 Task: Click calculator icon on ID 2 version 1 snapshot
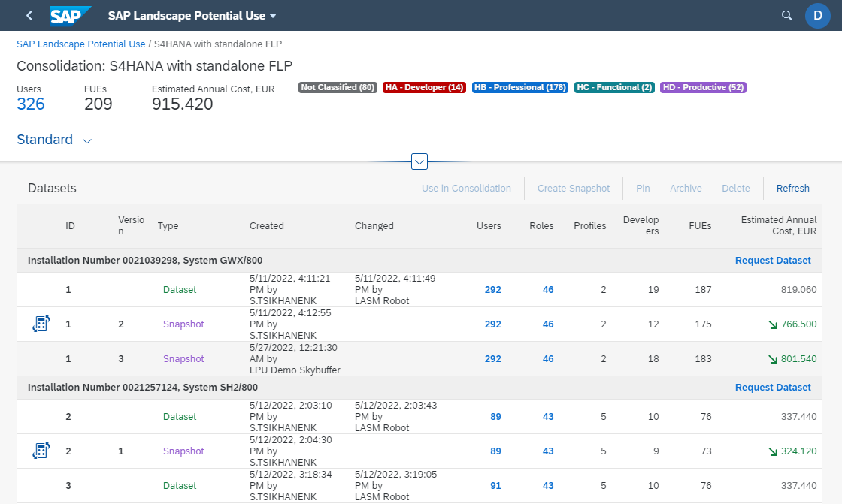coord(41,451)
